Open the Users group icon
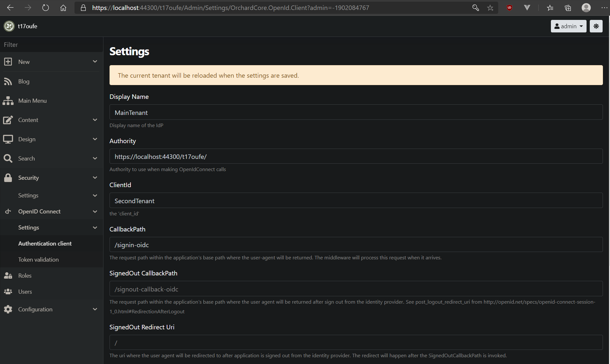The width and height of the screenshot is (610, 364). (8, 291)
